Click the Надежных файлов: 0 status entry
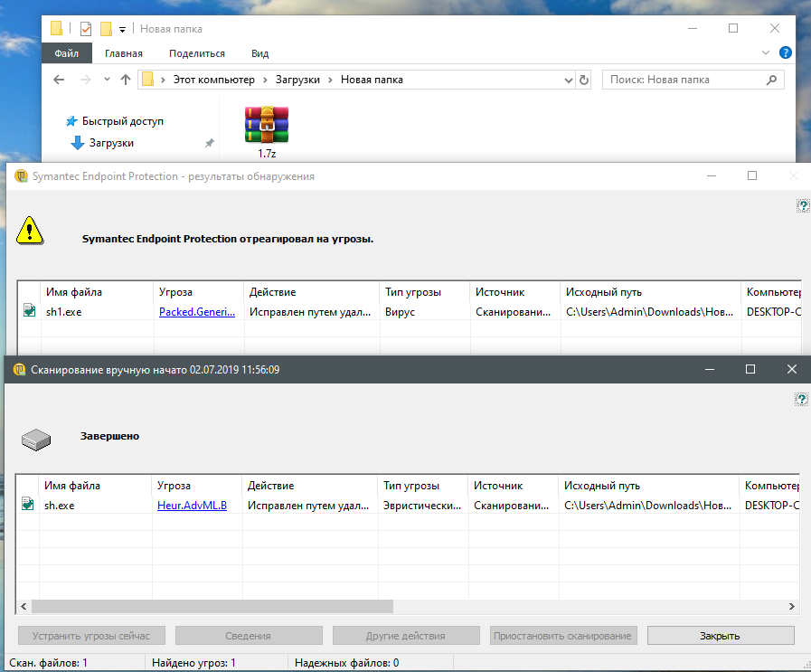The width and height of the screenshot is (811, 672). tap(346, 663)
